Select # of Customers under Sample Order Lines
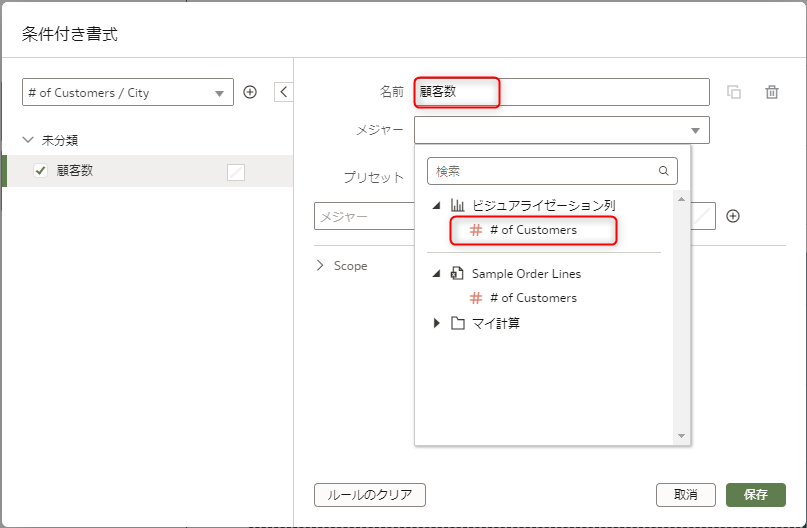 (533, 298)
